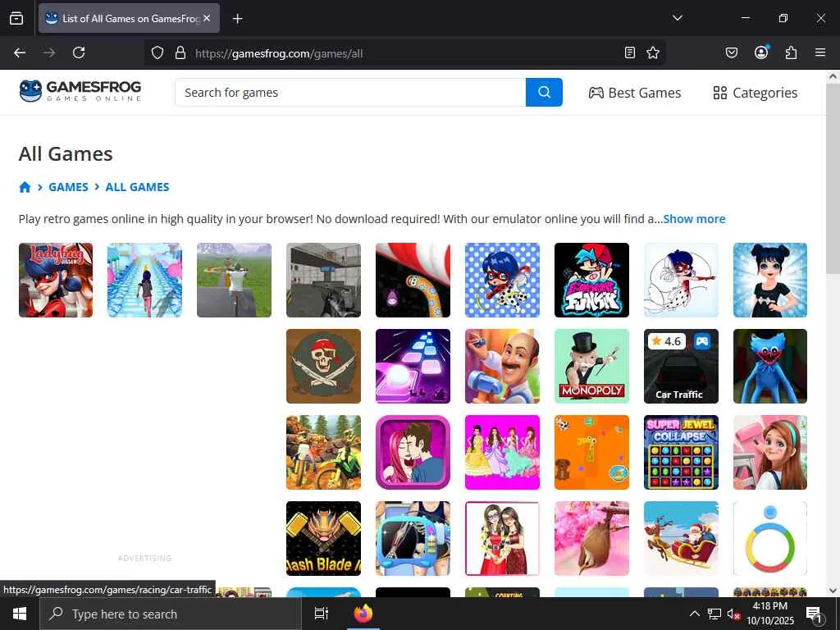Open the mustached butler game thumbnail
840x630 pixels.
point(503,366)
